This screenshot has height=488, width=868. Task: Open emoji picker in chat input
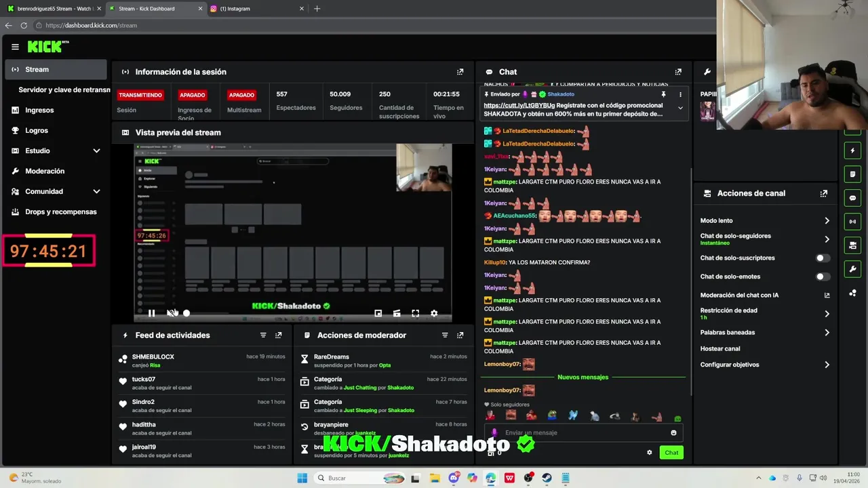coord(673,432)
